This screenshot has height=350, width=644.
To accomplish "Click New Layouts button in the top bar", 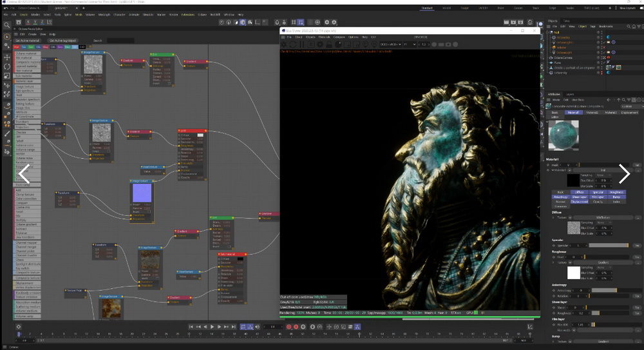I will [627, 8].
